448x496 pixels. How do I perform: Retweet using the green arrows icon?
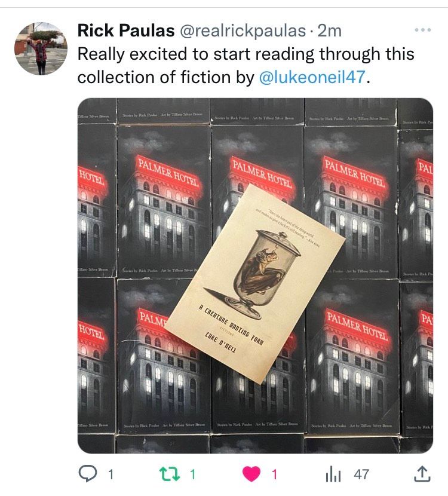170,474
